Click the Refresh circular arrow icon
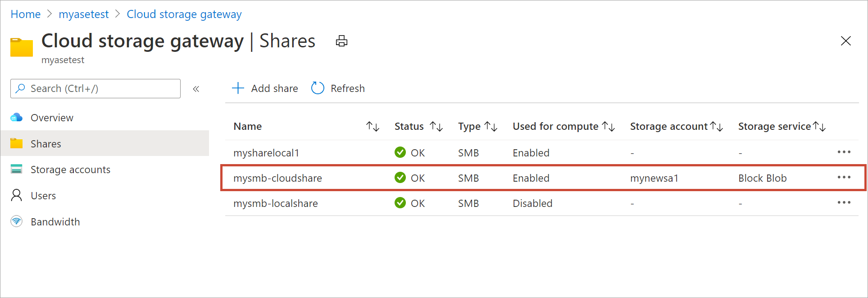 [318, 88]
